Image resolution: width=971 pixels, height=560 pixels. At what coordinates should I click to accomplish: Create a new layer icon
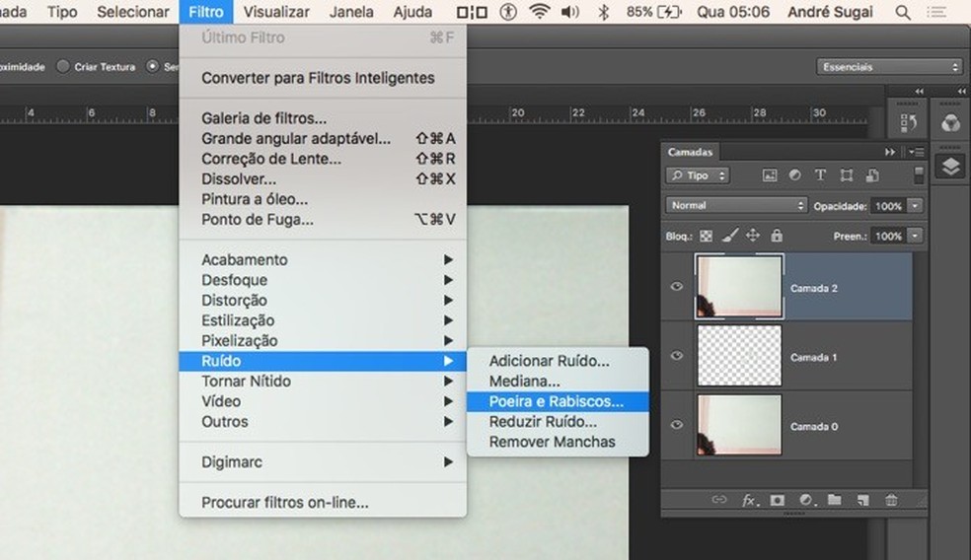click(862, 500)
